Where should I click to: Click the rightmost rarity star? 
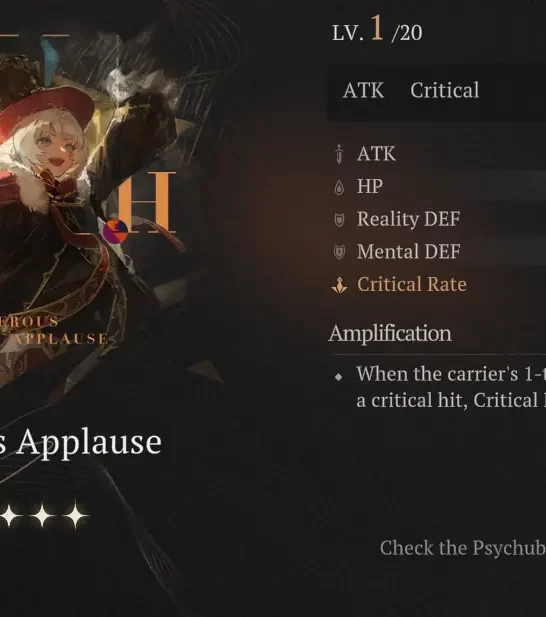point(76,515)
